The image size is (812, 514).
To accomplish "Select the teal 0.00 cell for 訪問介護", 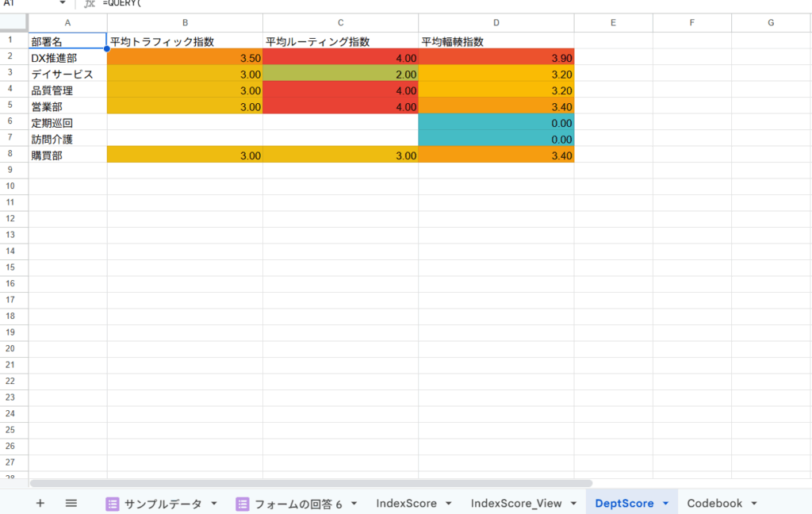I will pyautogui.click(x=496, y=139).
